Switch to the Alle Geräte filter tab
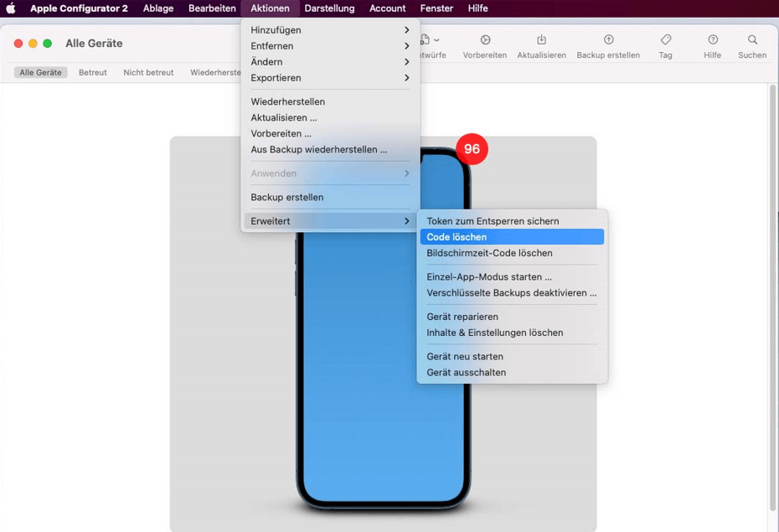This screenshot has width=779, height=532. coord(41,73)
